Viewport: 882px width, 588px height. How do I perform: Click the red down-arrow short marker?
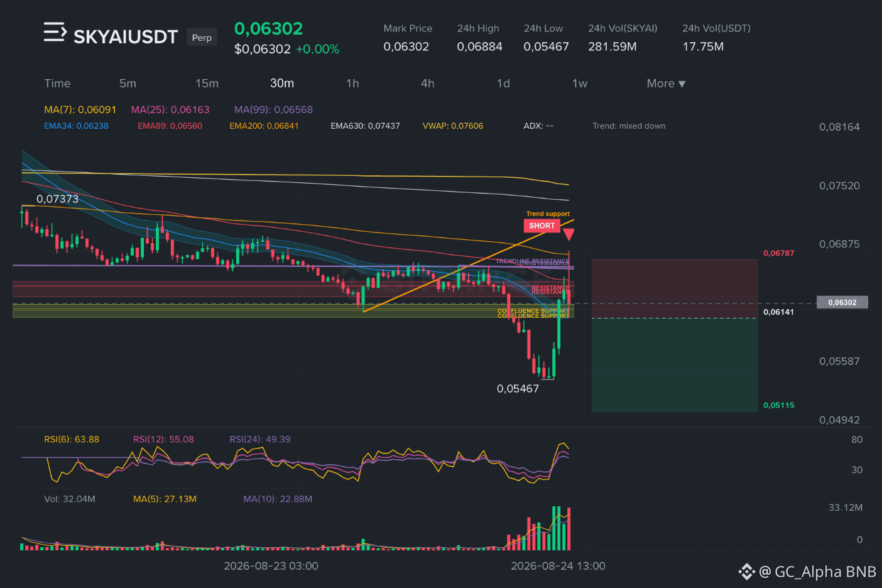click(x=569, y=235)
